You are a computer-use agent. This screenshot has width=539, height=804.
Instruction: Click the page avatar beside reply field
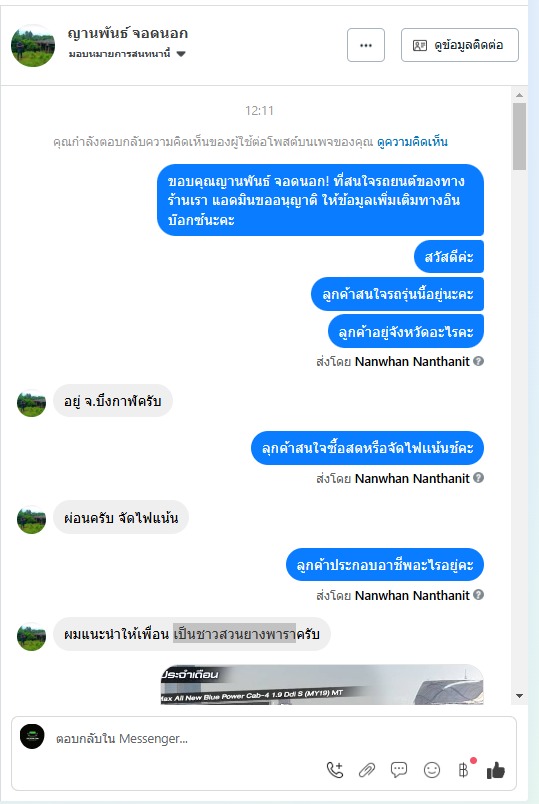point(32,737)
